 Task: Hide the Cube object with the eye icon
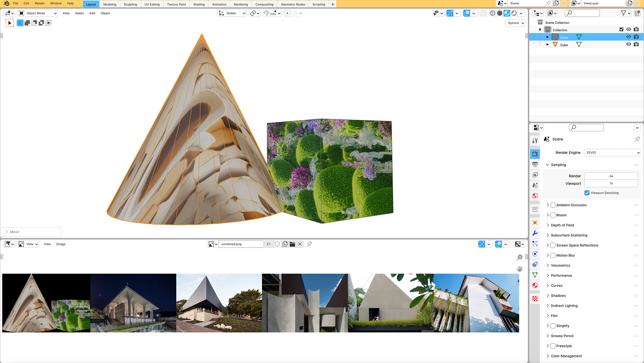(629, 45)
